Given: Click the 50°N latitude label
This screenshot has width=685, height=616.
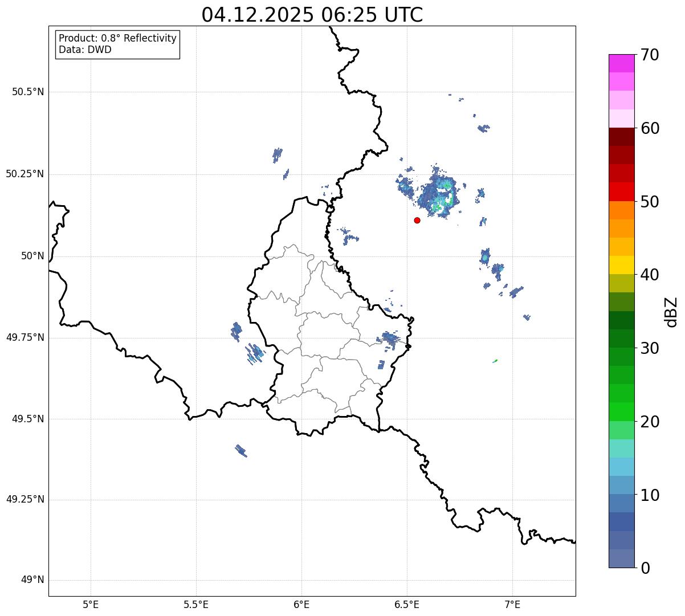Looking at the screenshot, I should (32, 256).
